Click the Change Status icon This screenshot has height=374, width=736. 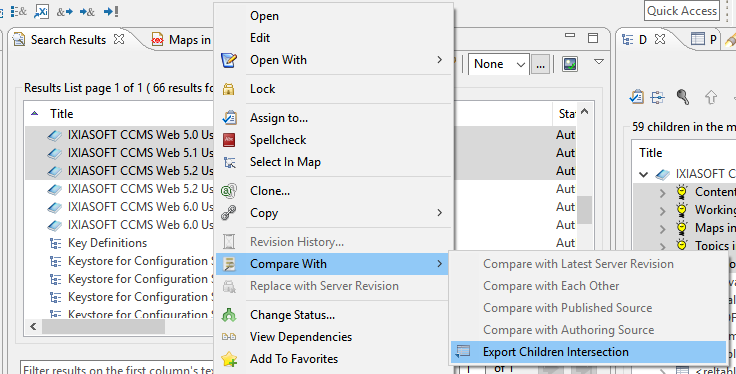tap(229, 315)
